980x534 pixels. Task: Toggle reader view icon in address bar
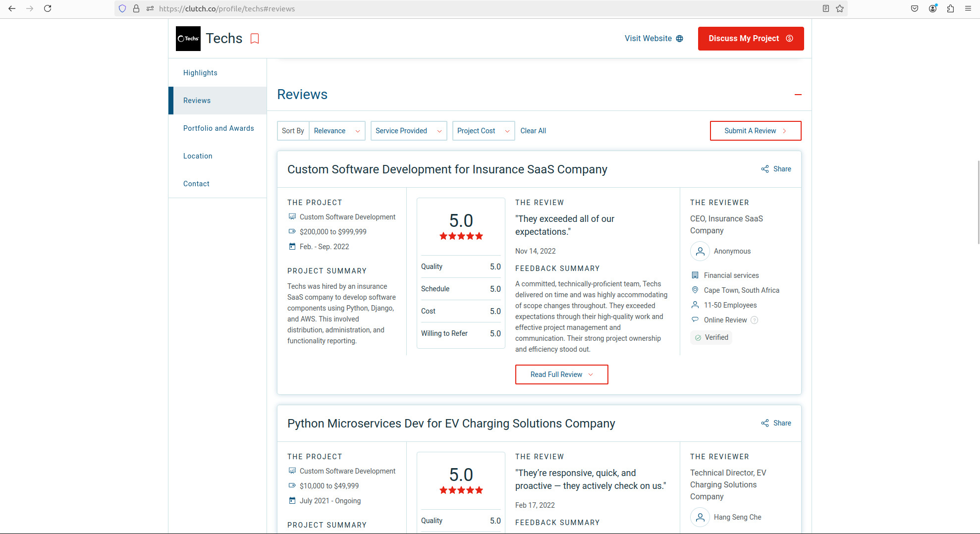(826, 8)
